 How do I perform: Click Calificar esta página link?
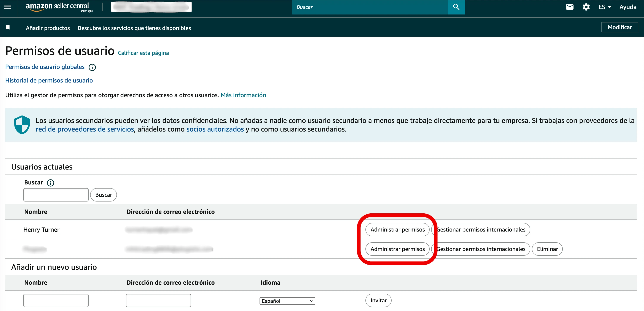[143, 53]
